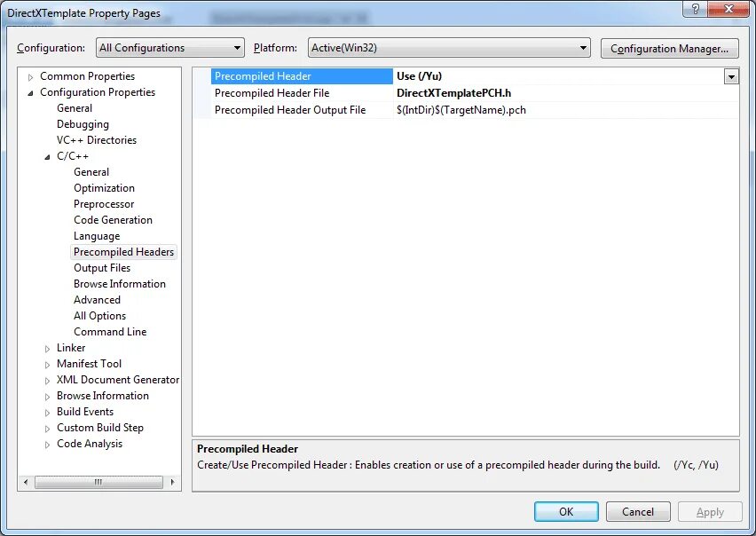Click the Use (/Yu) value
This screenshot has width=756, height=536.
click(419, 76)
